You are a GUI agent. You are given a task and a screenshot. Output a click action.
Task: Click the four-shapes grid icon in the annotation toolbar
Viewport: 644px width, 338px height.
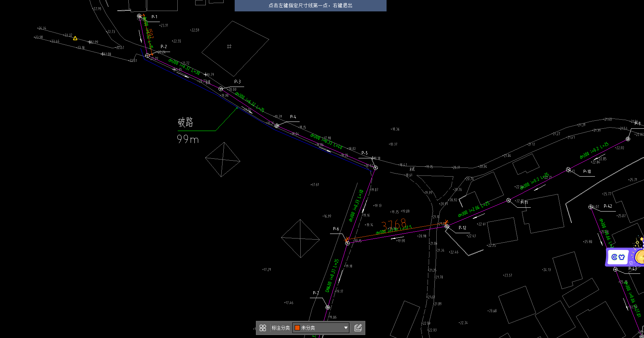tap(263, 328)
